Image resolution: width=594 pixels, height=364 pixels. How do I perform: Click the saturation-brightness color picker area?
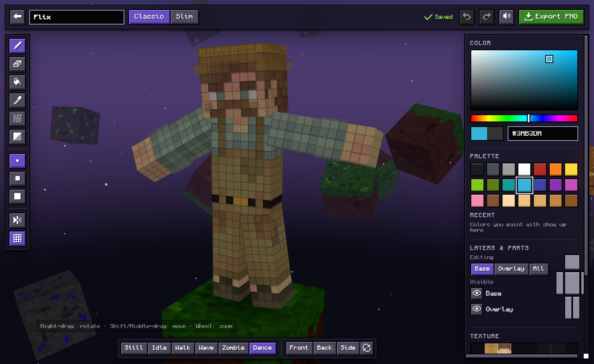[x=524, y=80]
